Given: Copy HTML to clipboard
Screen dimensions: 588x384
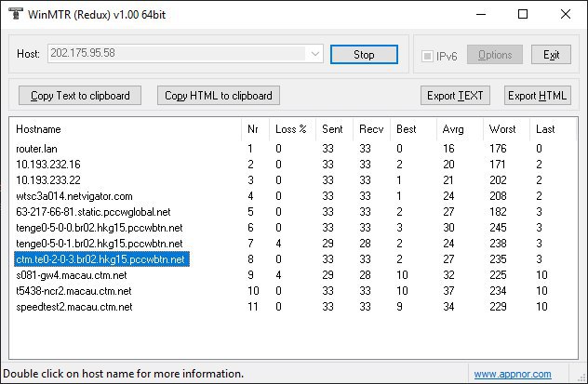Looking at the screenshot, I should (x=219, y=96).
